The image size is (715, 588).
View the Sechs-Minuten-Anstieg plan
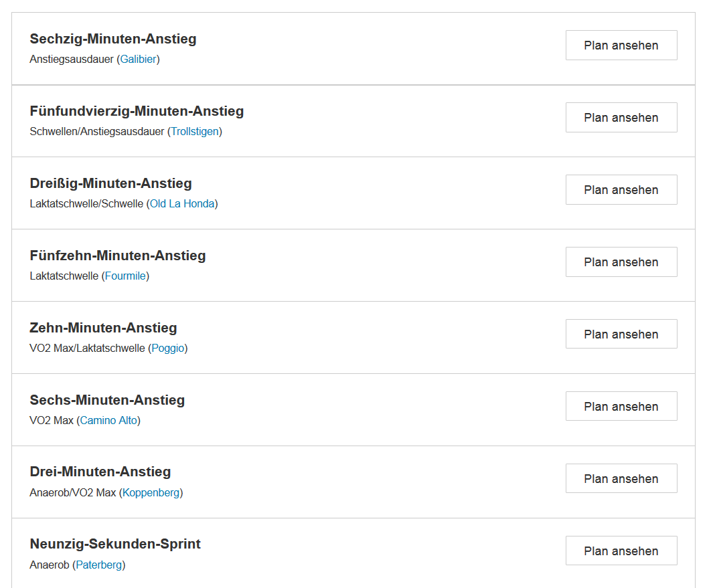(x=621, y=407)
